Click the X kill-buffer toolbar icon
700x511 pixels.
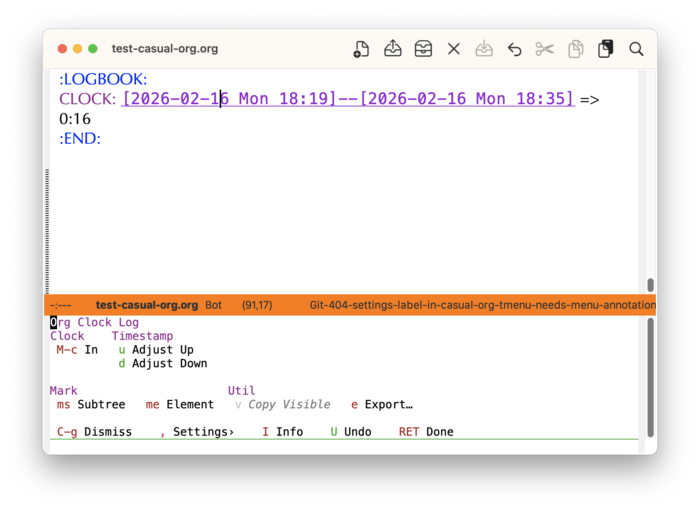(454, 49)
